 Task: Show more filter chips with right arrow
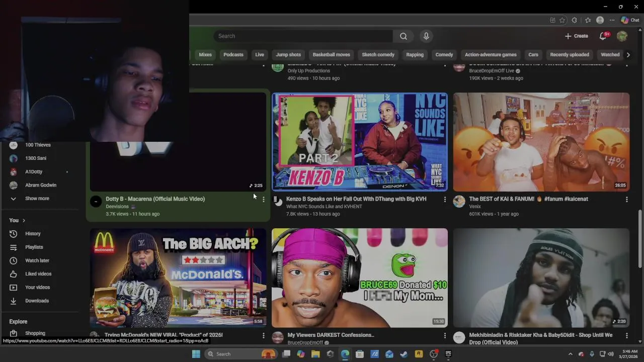[628, 55]
